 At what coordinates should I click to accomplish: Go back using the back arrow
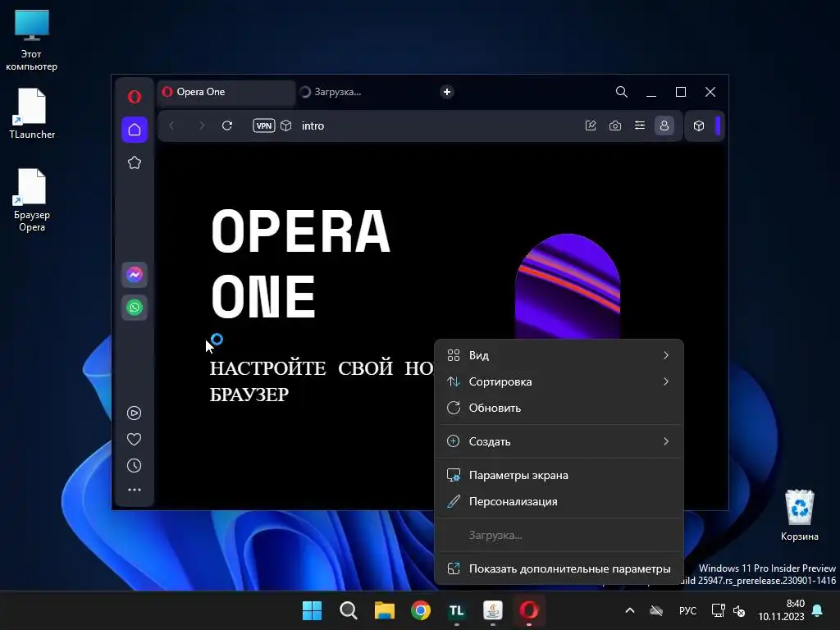point(172,126)
